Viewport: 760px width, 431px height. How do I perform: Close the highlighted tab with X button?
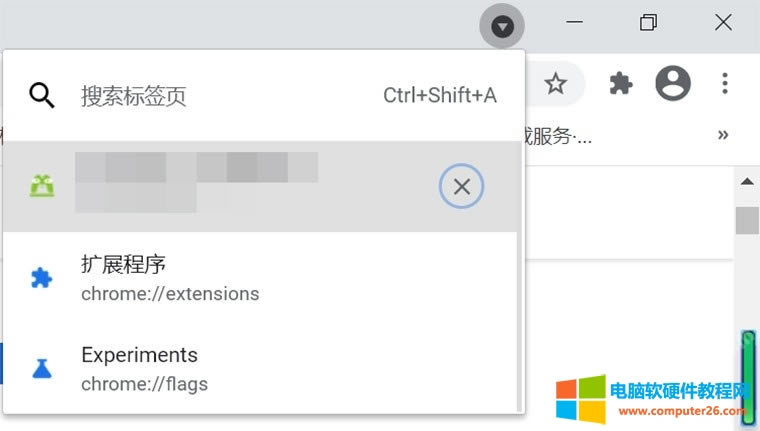(x=461, y=186)
